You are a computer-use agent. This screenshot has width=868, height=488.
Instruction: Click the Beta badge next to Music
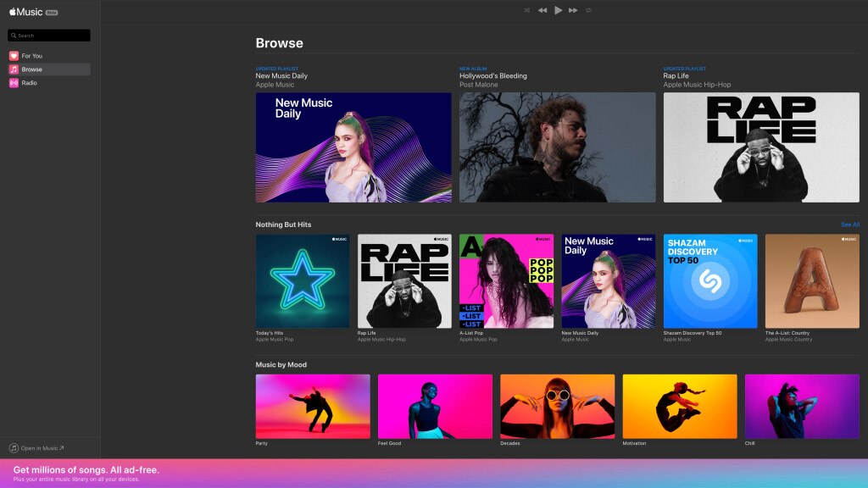[52, 12]
